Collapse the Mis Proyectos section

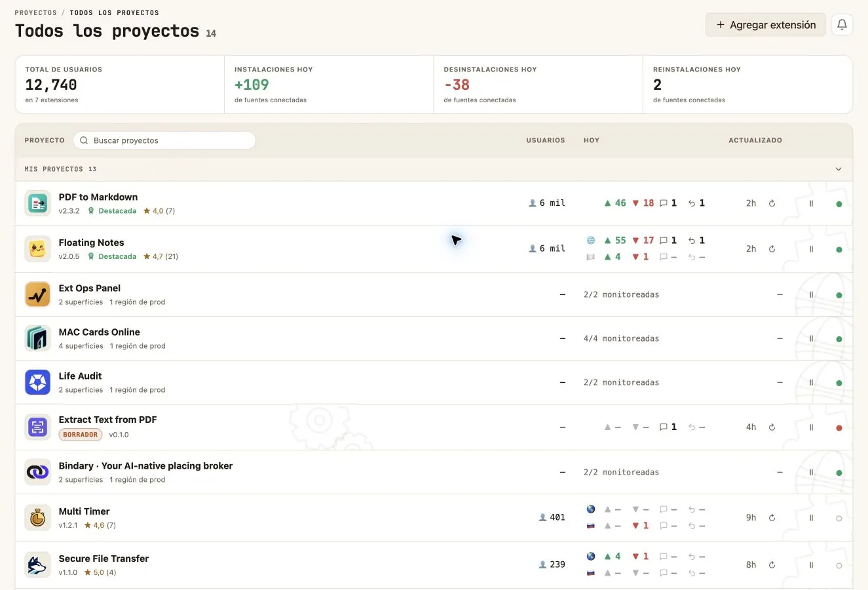839,169
